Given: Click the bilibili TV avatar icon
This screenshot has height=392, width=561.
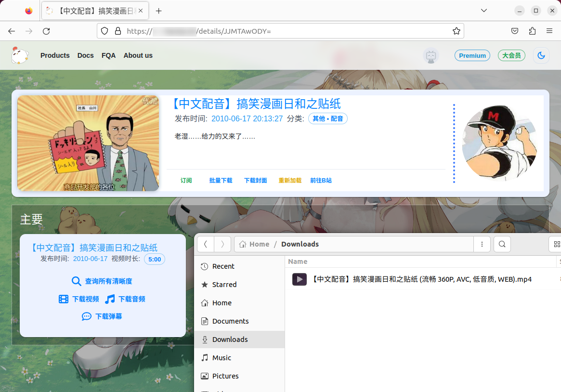Looking at the screenshot, I should pos(431,56).
